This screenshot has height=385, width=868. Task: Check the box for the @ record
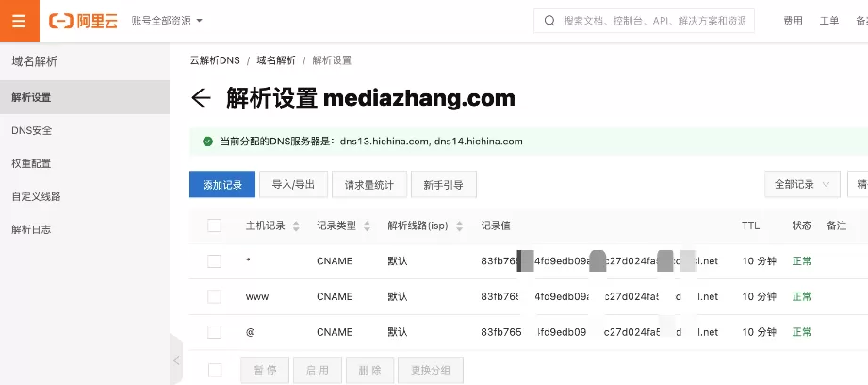214,332
